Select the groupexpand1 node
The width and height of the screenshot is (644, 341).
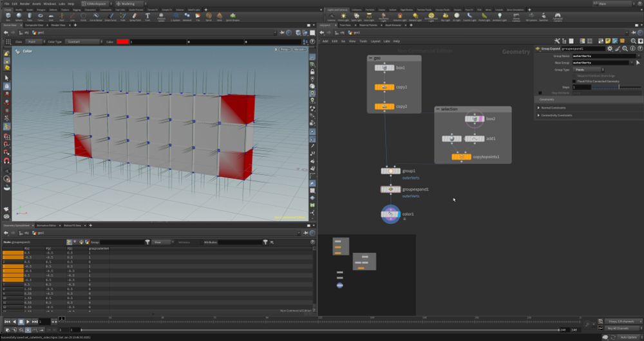click(x=391, y=190)
